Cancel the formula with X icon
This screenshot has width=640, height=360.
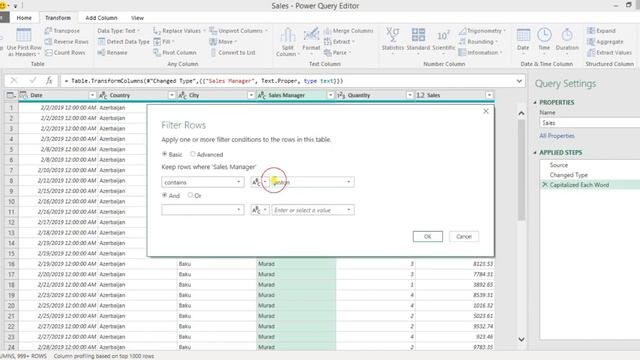click(x=14, y=80)
